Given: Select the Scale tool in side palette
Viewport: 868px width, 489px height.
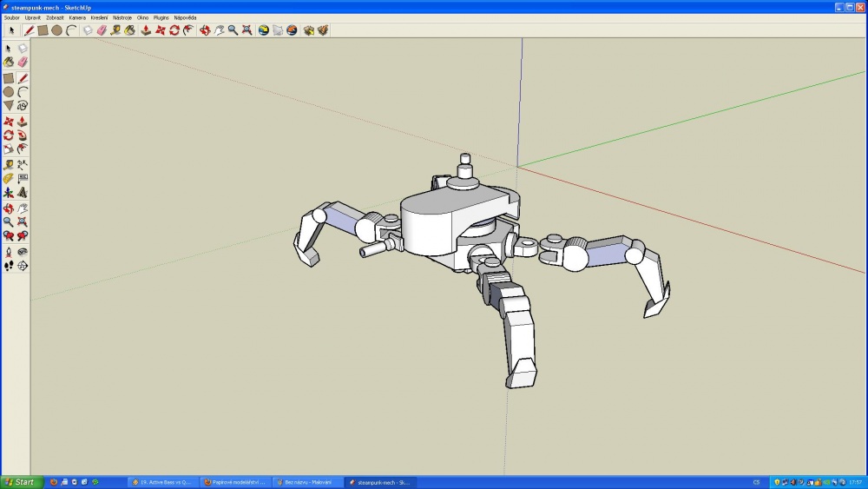Looking at the screenshot, I should point(9,149).
